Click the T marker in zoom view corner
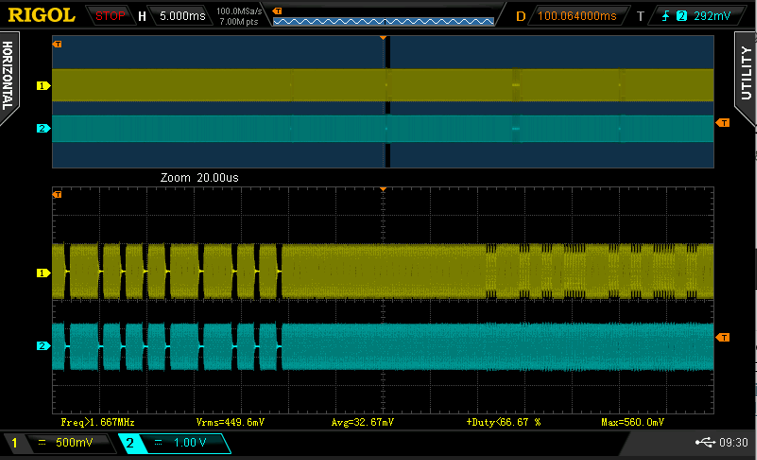Screen dimensions: 757x460 (57, 195)
